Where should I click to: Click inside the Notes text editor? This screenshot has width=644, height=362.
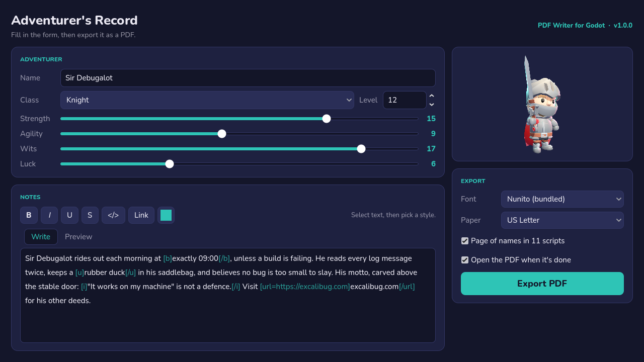[228, 295]
